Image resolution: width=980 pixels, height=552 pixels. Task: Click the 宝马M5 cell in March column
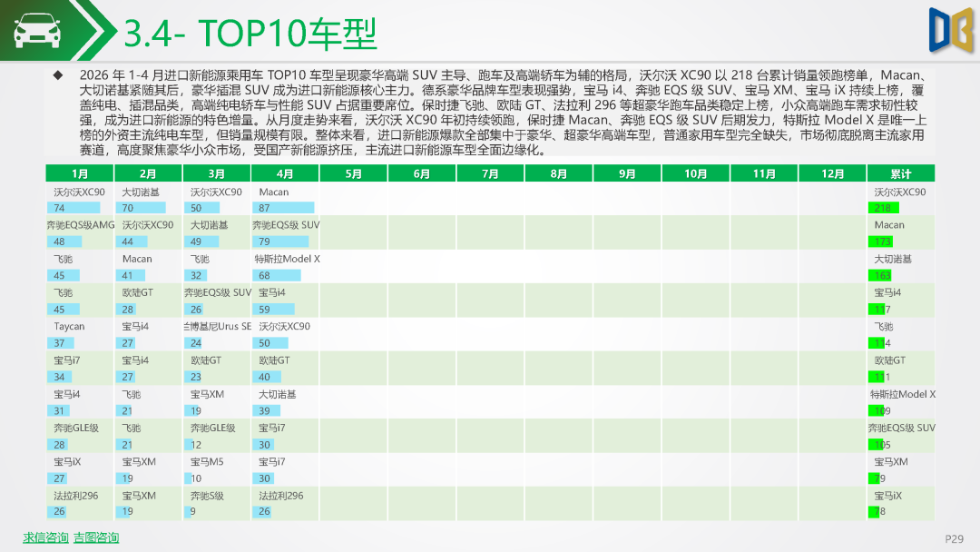[x=207, y=462]
